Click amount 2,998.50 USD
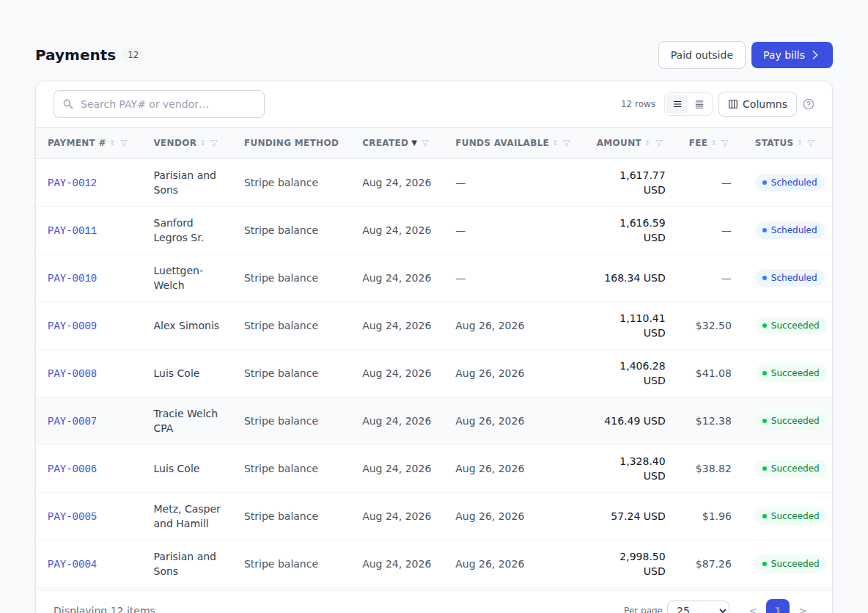 pyautogui.click(x=642, y=564)
